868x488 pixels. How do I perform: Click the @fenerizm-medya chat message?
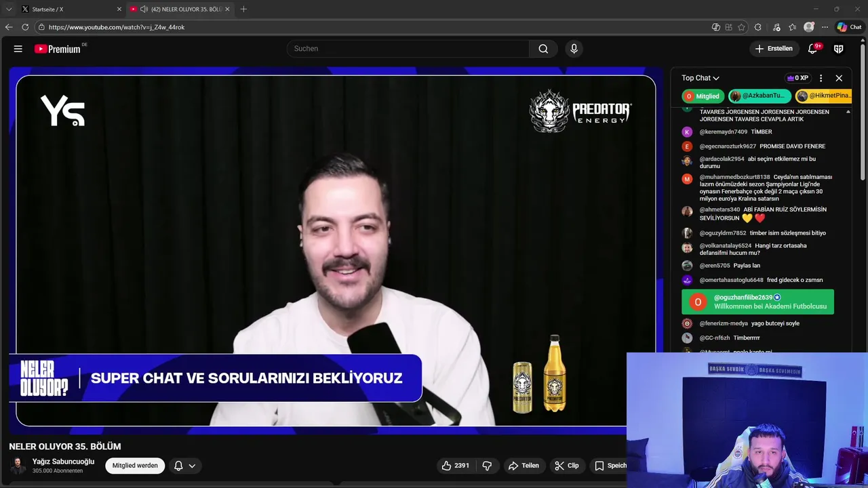(775, 323)
